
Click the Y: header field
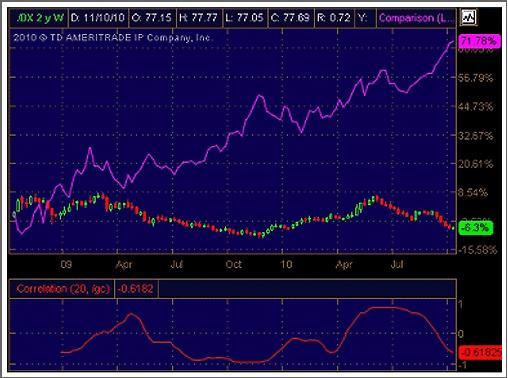coord(365,18)
